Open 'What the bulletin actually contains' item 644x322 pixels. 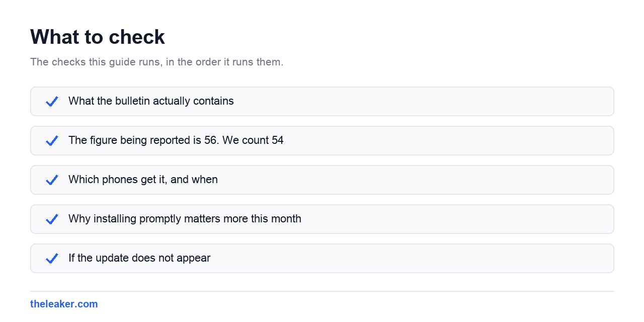151,101
